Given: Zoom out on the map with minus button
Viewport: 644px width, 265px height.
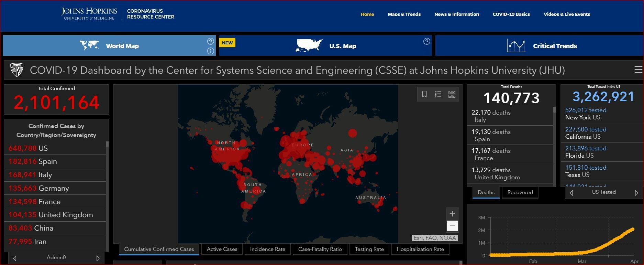Looking at the screenshot, I should [x=452, y=226].
